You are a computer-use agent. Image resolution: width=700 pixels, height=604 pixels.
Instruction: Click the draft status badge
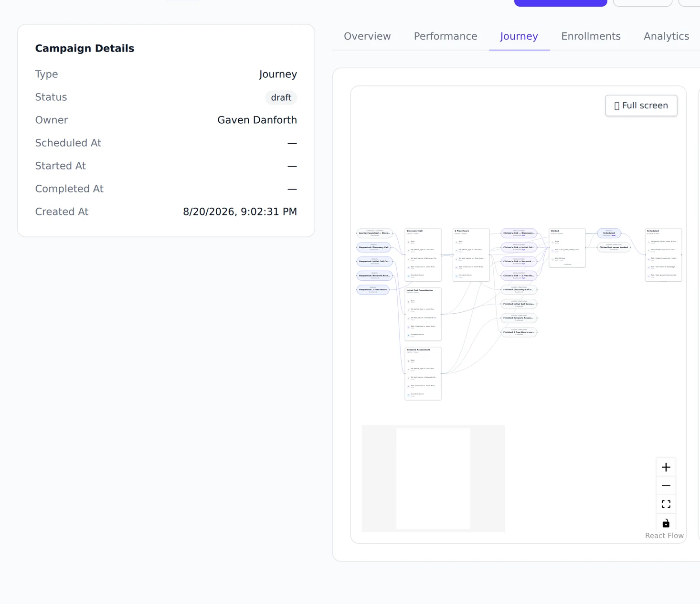(281, 97)
